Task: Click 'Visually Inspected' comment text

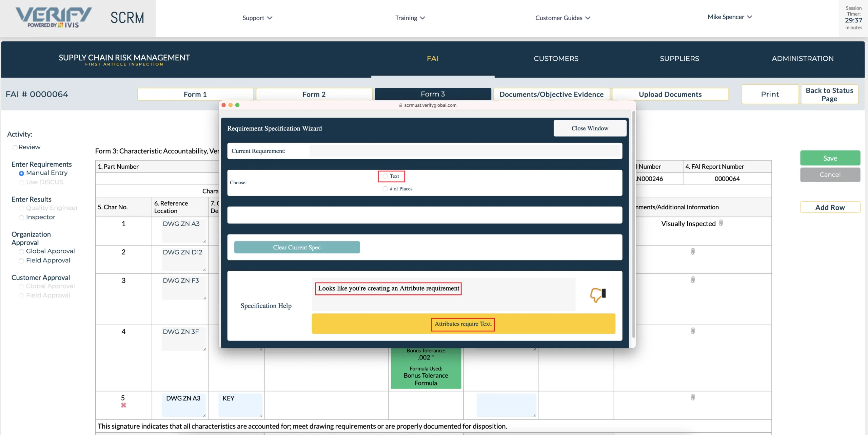Action: 688,224
